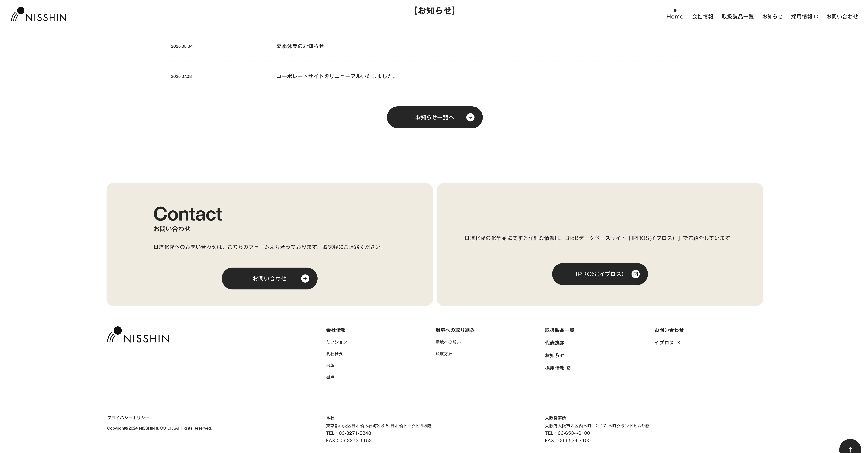Open 採用情報 in the header navigation
This screenshot has height=453, width=868.
801,17
